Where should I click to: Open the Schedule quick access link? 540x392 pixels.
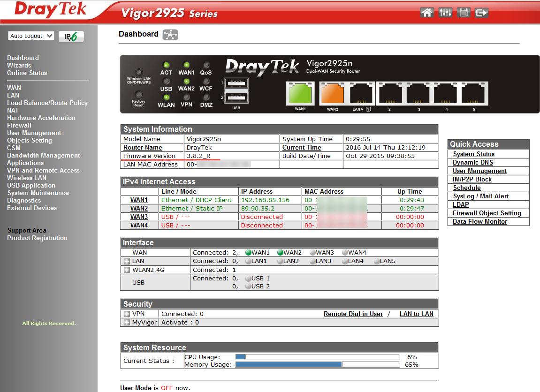(x=467, y=188)
